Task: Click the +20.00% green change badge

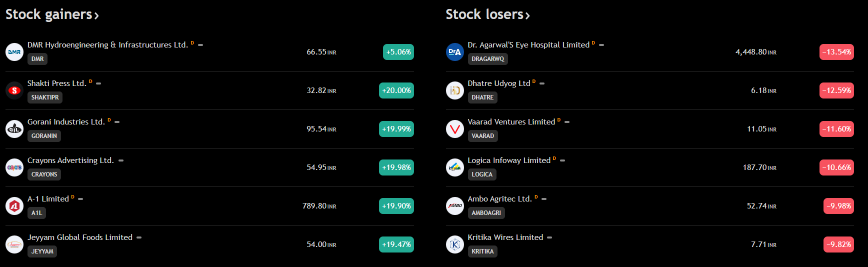Action: tap(396, 90)
